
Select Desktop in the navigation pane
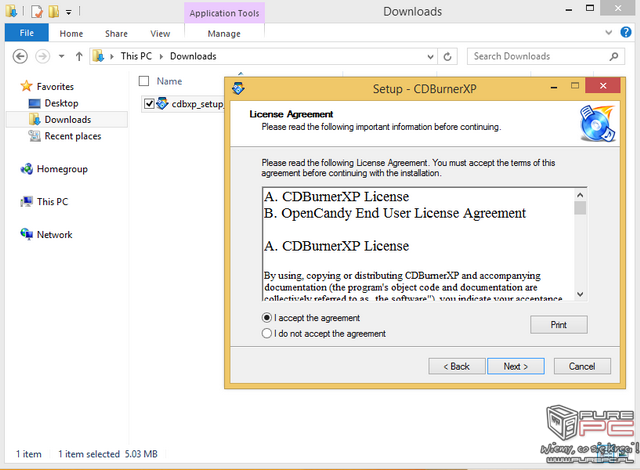[x=61, y=103]
